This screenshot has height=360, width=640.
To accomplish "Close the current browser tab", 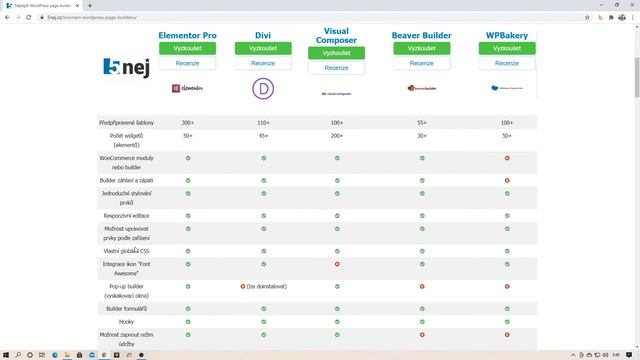I will 77,6.
